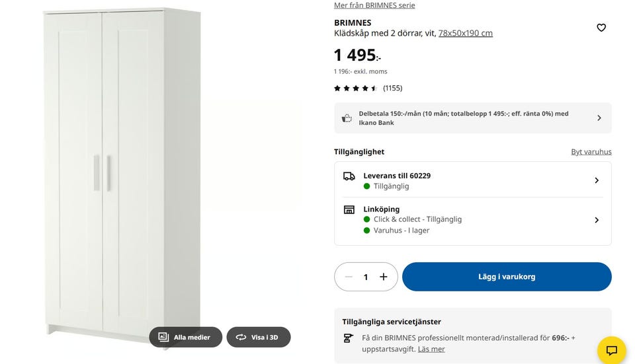The width and height of the screenshot is (635, 364).
Task: Open the 78x50x190 cm dimensions link
Action: coord(465,33)
